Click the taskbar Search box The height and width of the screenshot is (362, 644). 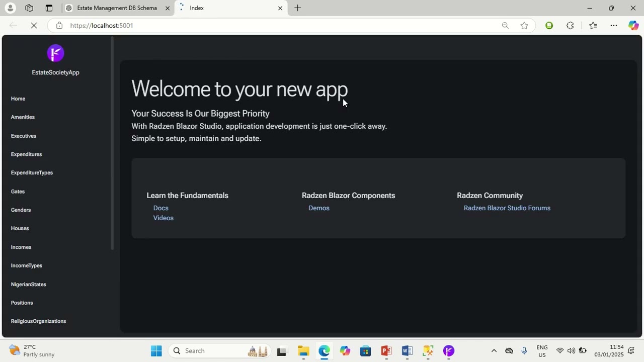pos(220,351)
